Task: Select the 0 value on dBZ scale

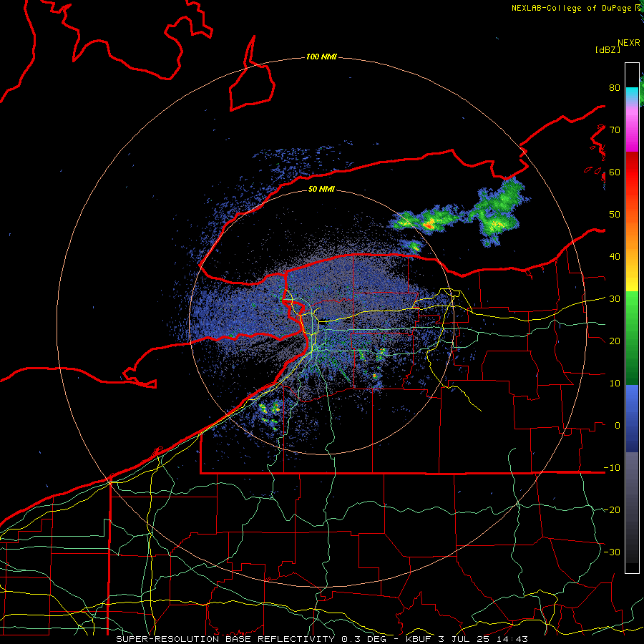Action: click(618, 426)
